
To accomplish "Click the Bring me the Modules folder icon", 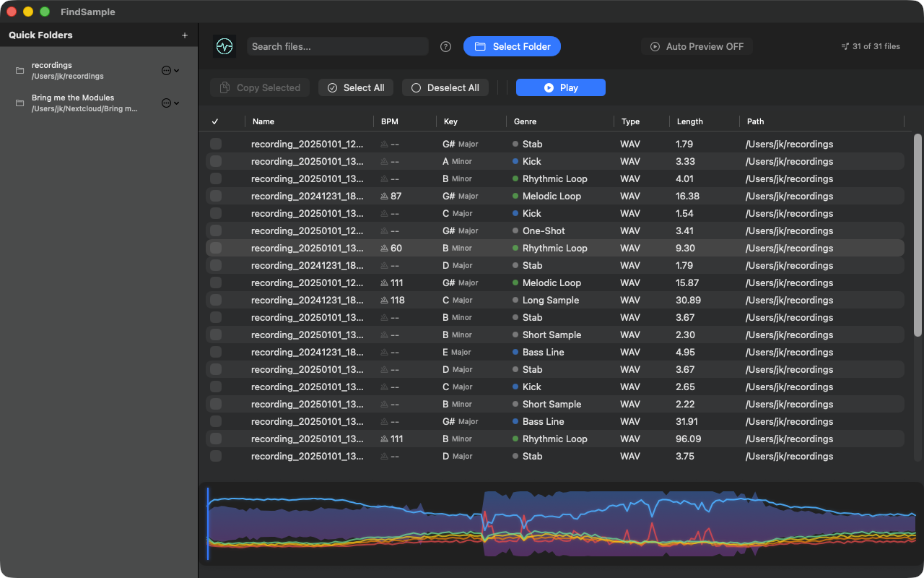I will [19, 103].
